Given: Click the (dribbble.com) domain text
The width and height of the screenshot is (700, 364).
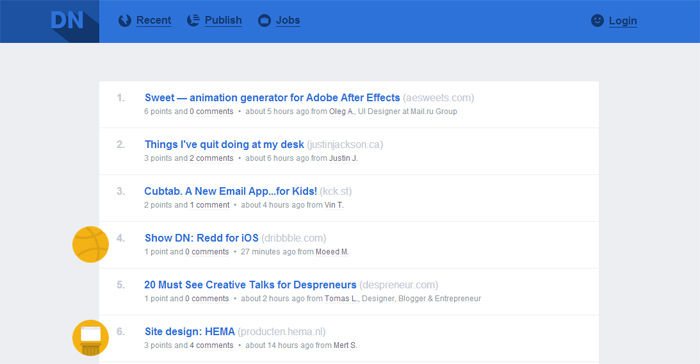Looking at the screenshot, I should pos(294,238).
